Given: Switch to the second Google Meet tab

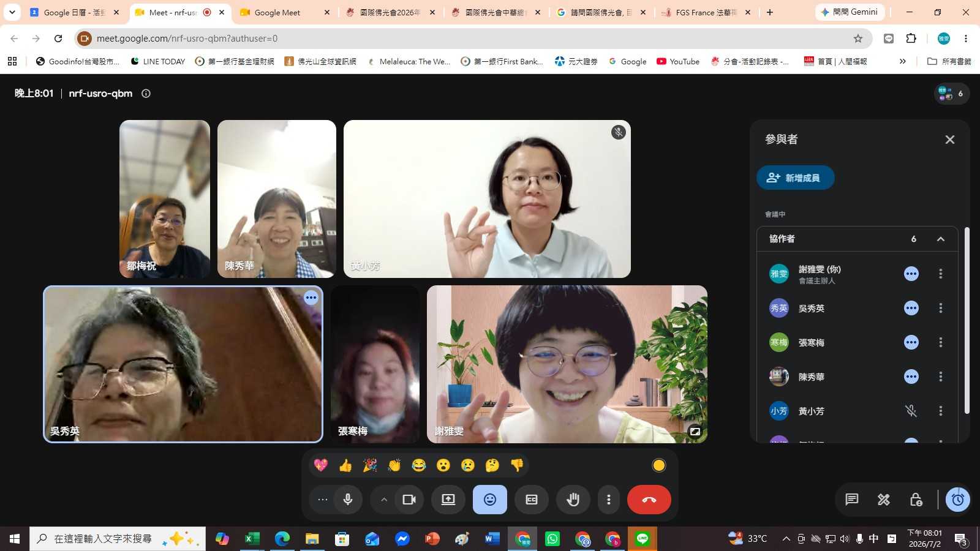Looking at the screenshot, I should pyautogui.click(x=285, y=12).
